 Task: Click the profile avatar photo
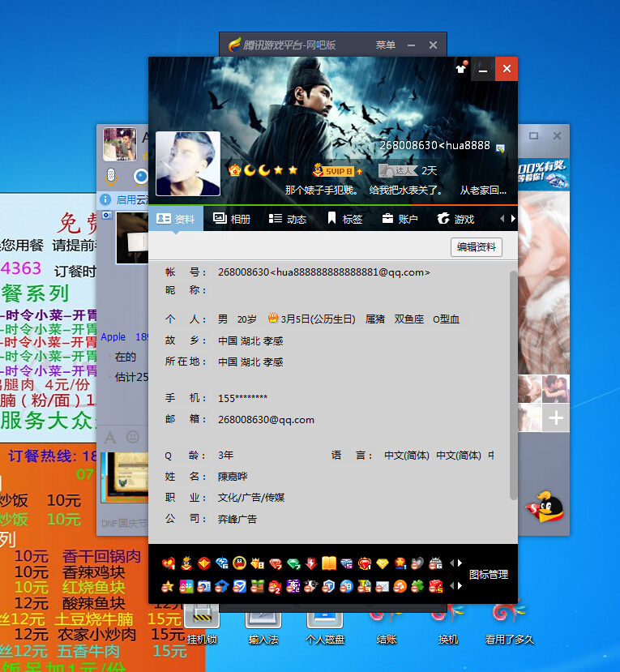tap(188, 164)
